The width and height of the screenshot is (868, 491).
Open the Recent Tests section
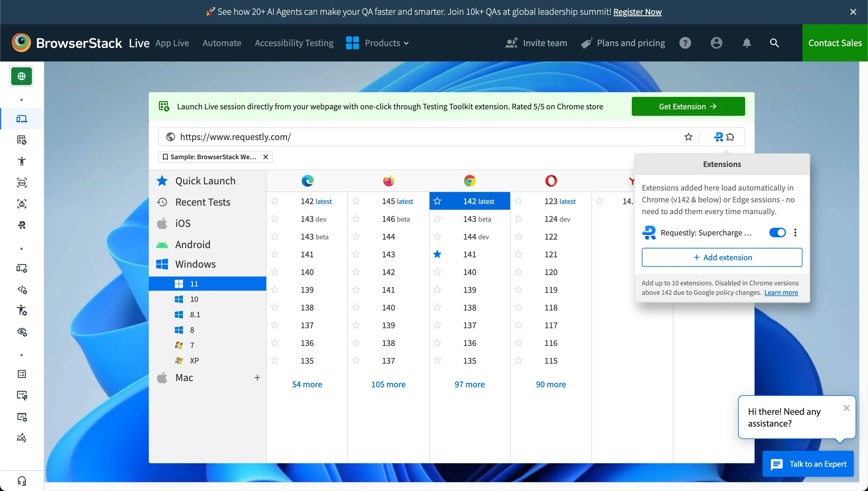tap(203, 202)
